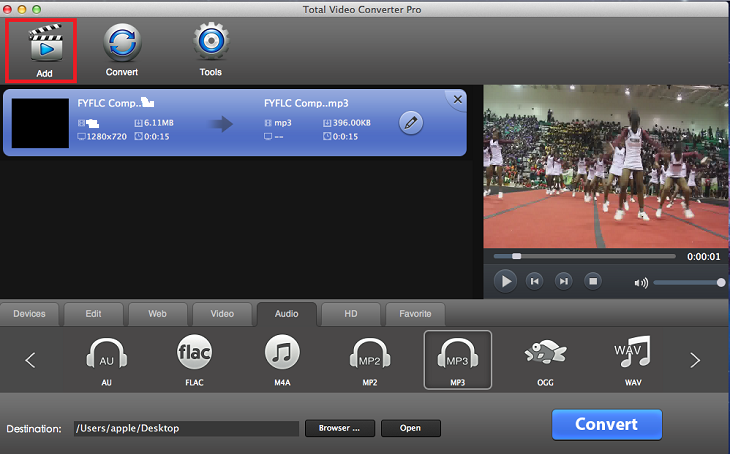730x454 pixels.
Task: Click the 396.00KB output size text
Action: pos(351,123)
